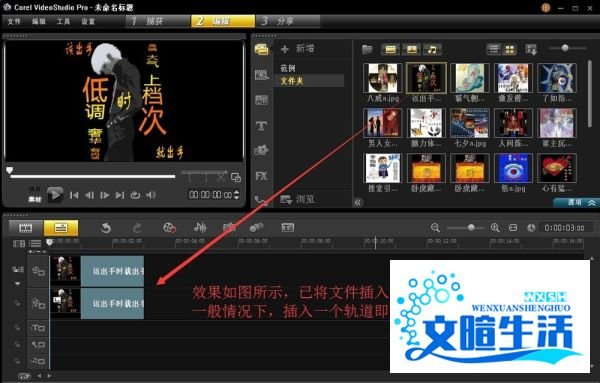The image size is (600, 383).
Task: Switch library to thumbnail view
Action: [510, 49]
